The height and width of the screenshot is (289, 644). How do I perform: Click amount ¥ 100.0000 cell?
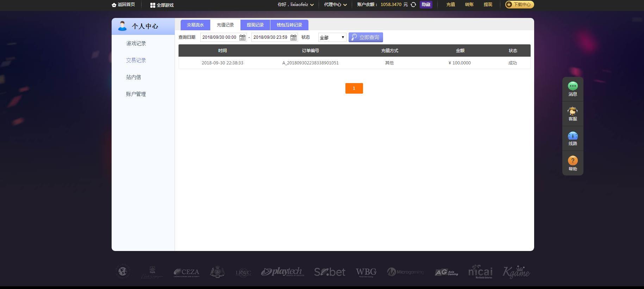pyautogui.click(x=460, y=63)
